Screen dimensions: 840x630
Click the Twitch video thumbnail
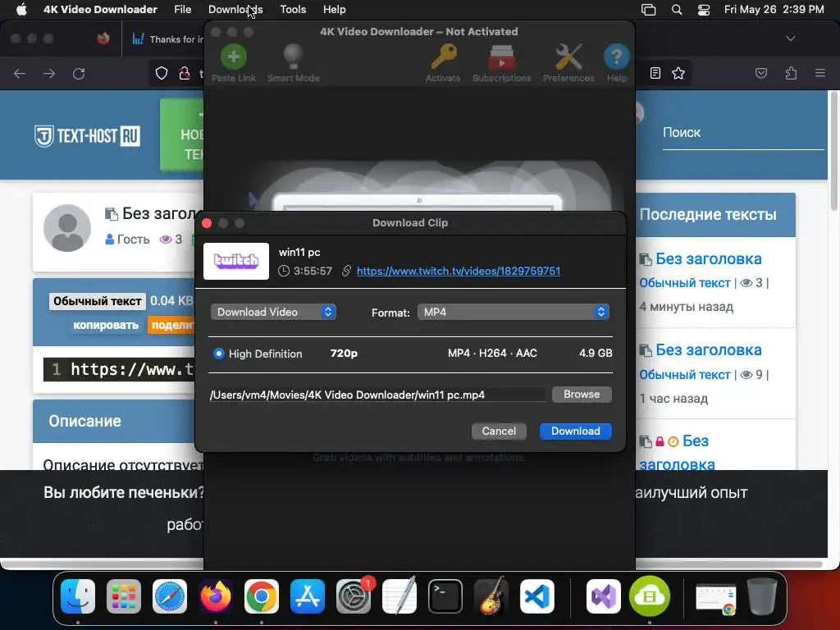tap(236, 261)
